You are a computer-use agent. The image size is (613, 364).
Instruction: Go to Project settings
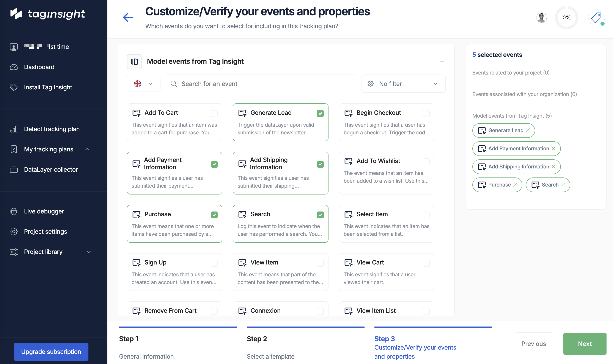pos(46,232)
